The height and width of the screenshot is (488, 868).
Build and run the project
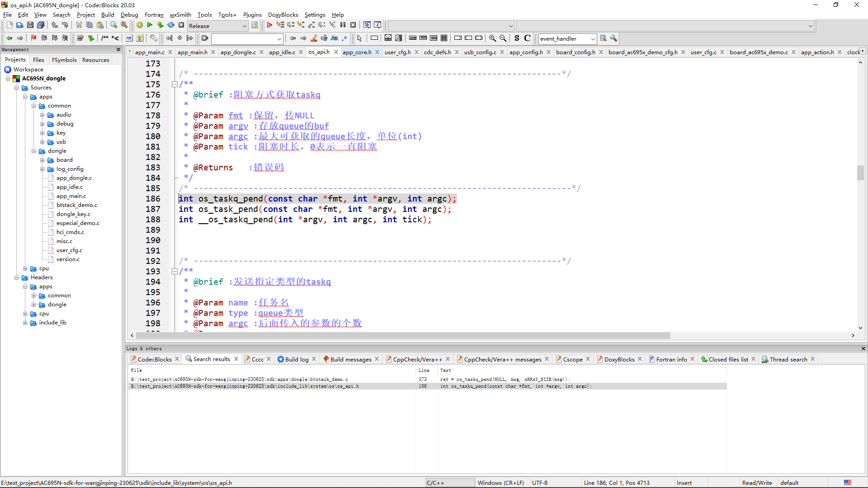pyautogui.click(x=160, y=25)
